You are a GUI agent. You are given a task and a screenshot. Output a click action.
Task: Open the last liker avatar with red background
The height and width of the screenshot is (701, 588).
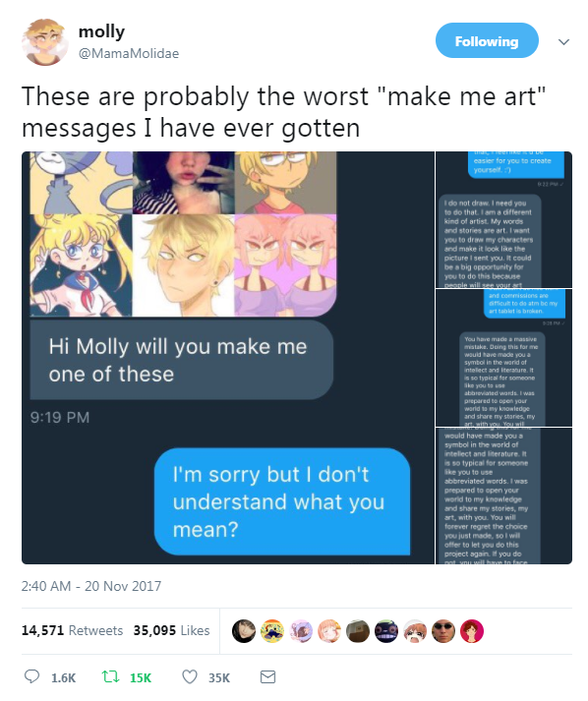(x=472, y=631)
